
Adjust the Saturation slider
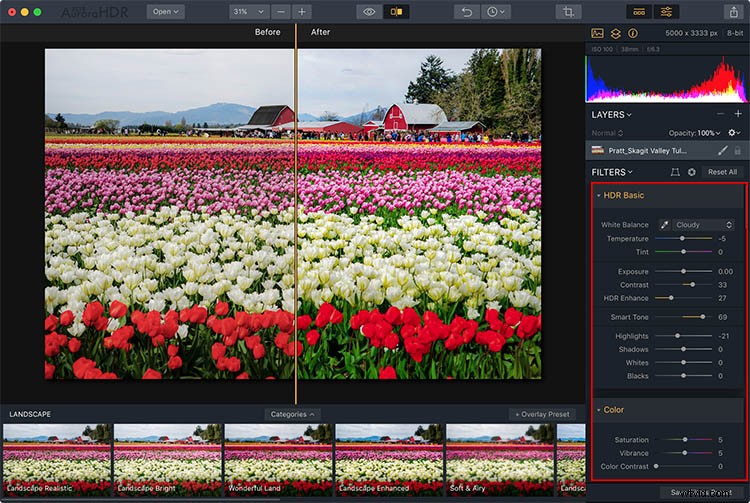click(683, 440)
